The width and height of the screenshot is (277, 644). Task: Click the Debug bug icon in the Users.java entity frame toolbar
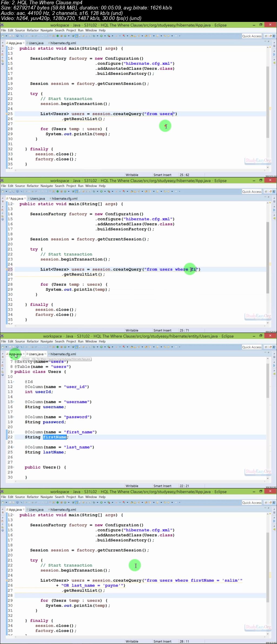(x=94, y=347)
